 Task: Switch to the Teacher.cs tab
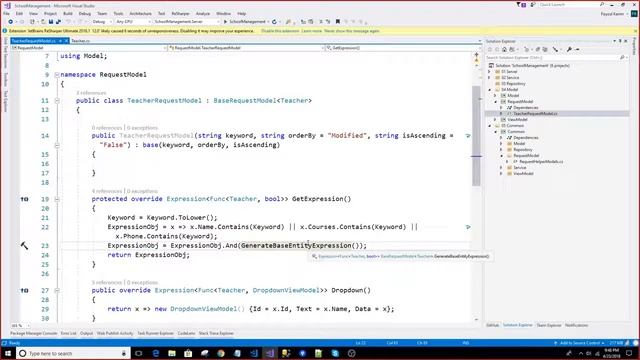(80, 41)
